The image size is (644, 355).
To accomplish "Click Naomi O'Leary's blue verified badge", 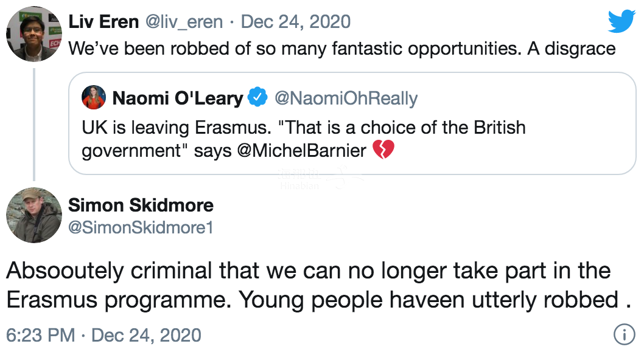I will pyautogui.click(x=257, y=97).
